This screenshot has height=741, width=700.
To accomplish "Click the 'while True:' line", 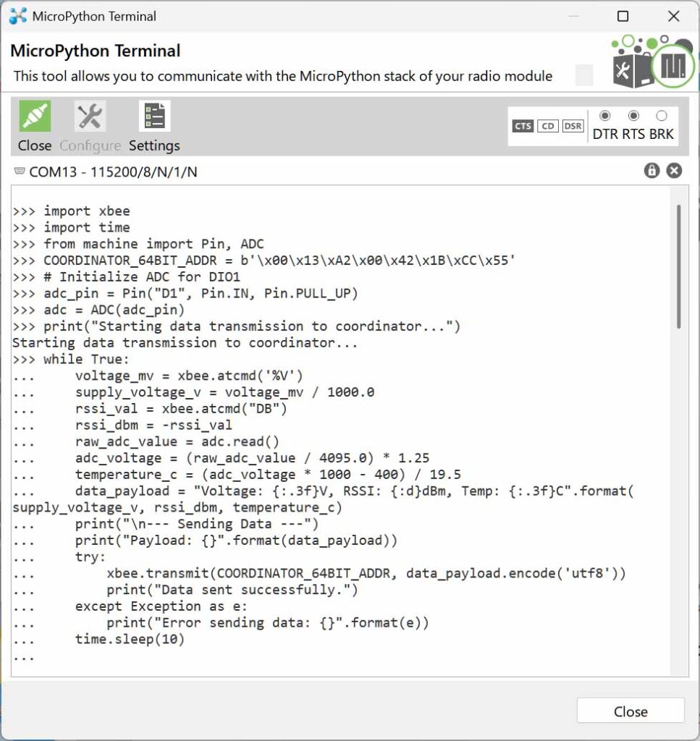I will tap(71, 359).
